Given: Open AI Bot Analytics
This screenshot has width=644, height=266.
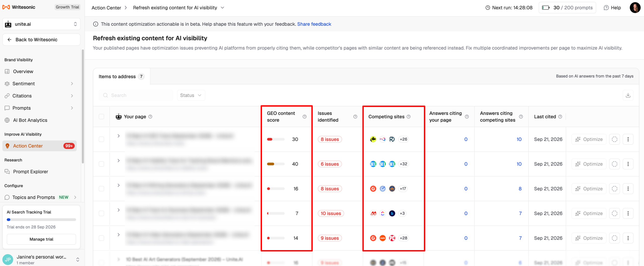Looking at the screenshot, I should 30,120.
